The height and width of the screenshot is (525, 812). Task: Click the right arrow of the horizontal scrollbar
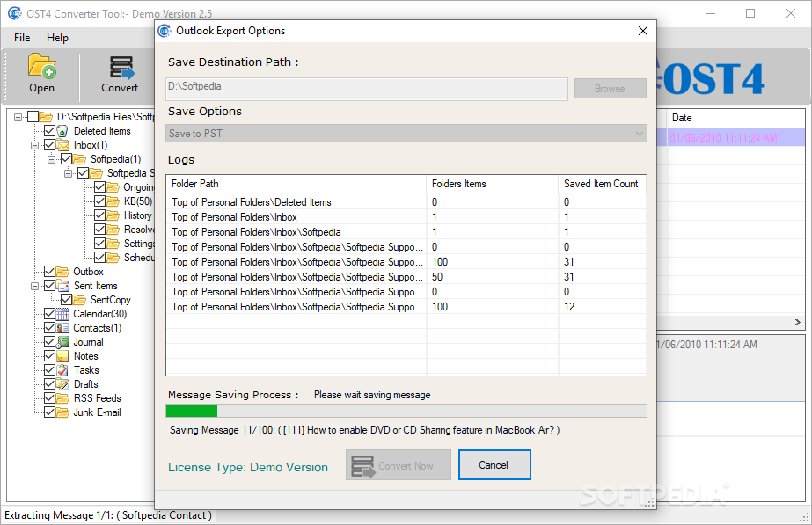coord(798,322)
